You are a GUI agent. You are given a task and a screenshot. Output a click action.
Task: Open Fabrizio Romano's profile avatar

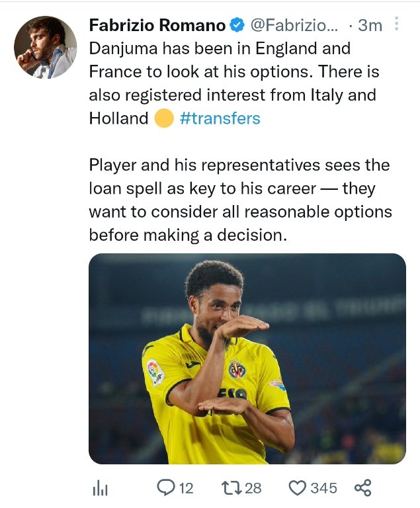(x=44, y=47)
